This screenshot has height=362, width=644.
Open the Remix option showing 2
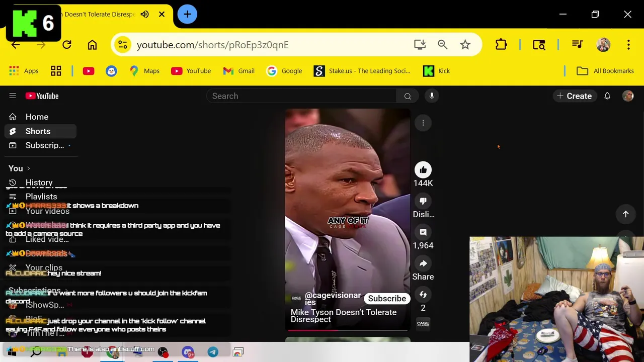[423, 295]
